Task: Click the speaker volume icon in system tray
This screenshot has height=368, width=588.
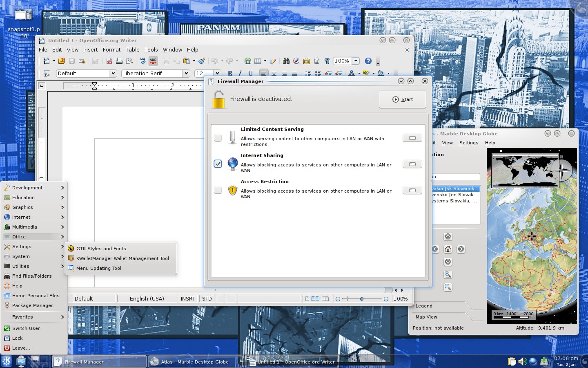Action: click(522, 361)
